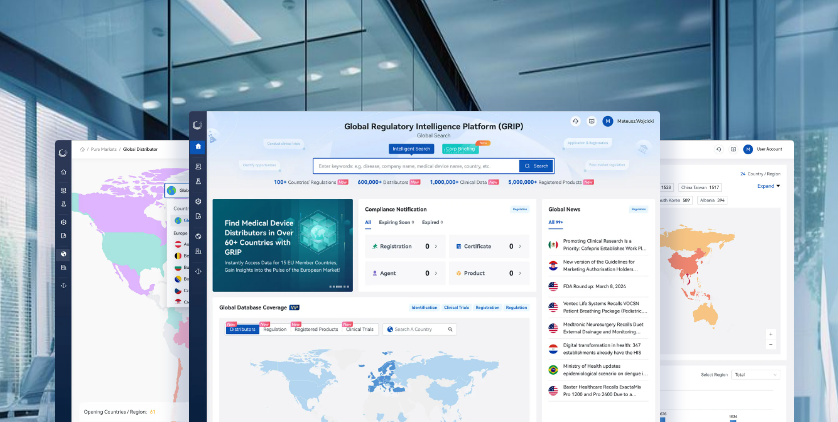Image resolution: width=838 pixels, height=422 pixels.
Task: Click the banner carousel indicator dots
Action: [339, 287]
